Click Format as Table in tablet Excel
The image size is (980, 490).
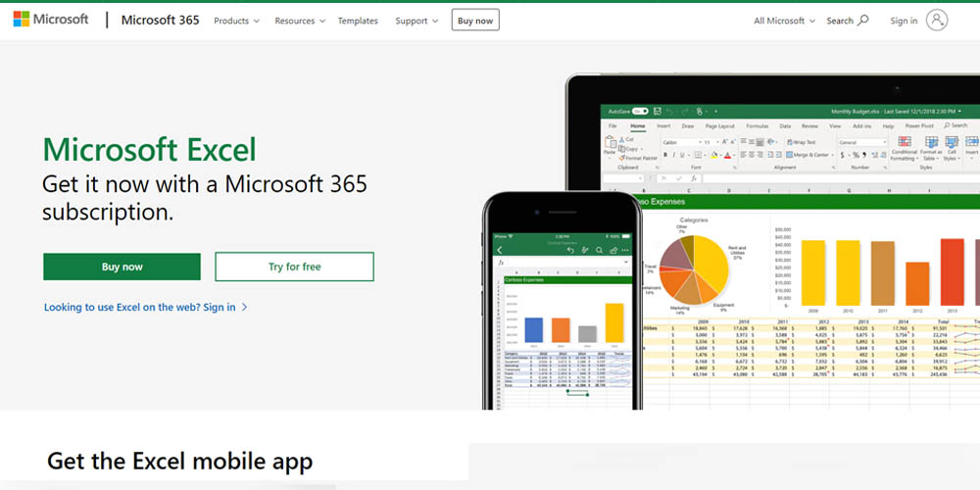[x=931, y=149]
